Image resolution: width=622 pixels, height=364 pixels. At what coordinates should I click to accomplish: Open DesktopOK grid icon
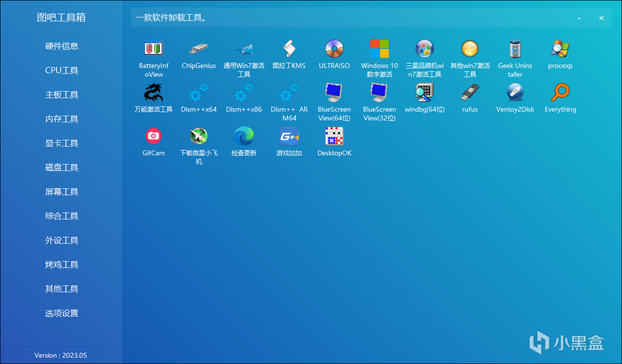pos(334,136)
